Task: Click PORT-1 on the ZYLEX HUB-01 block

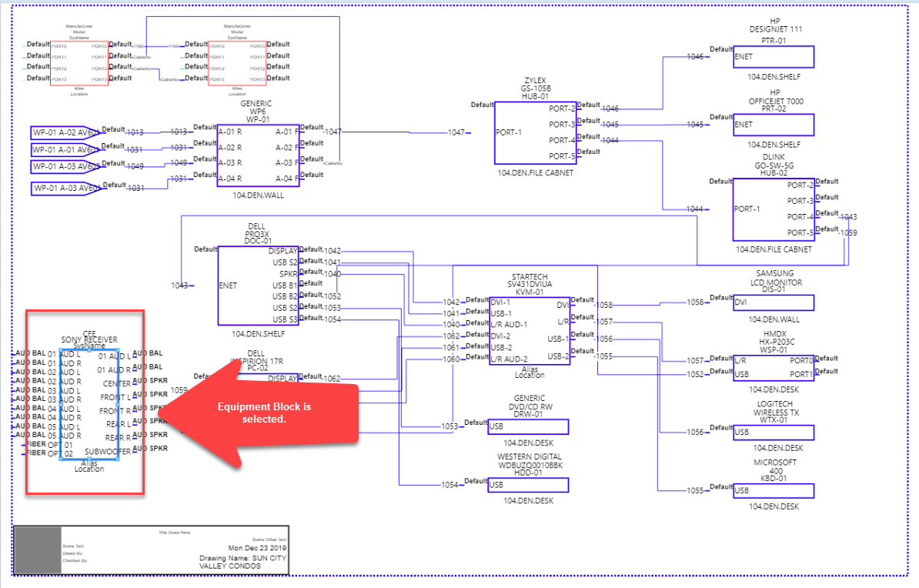Action: pos(508,132)
